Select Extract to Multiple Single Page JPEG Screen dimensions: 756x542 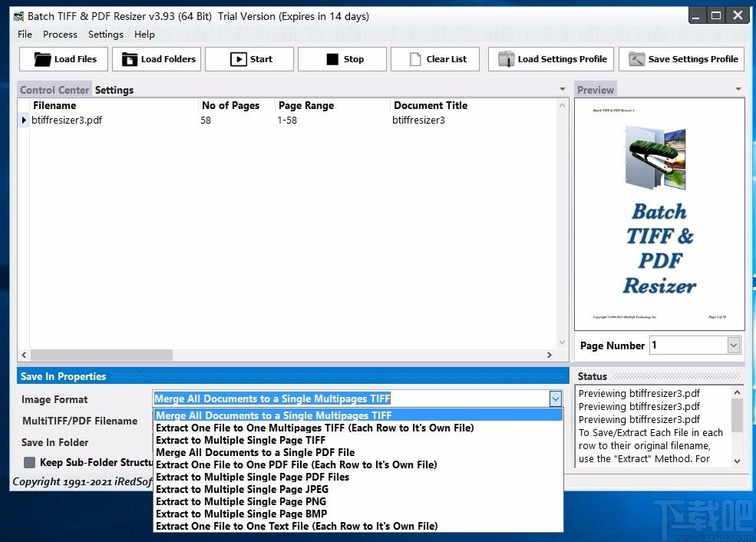click(x=358, y=490)
